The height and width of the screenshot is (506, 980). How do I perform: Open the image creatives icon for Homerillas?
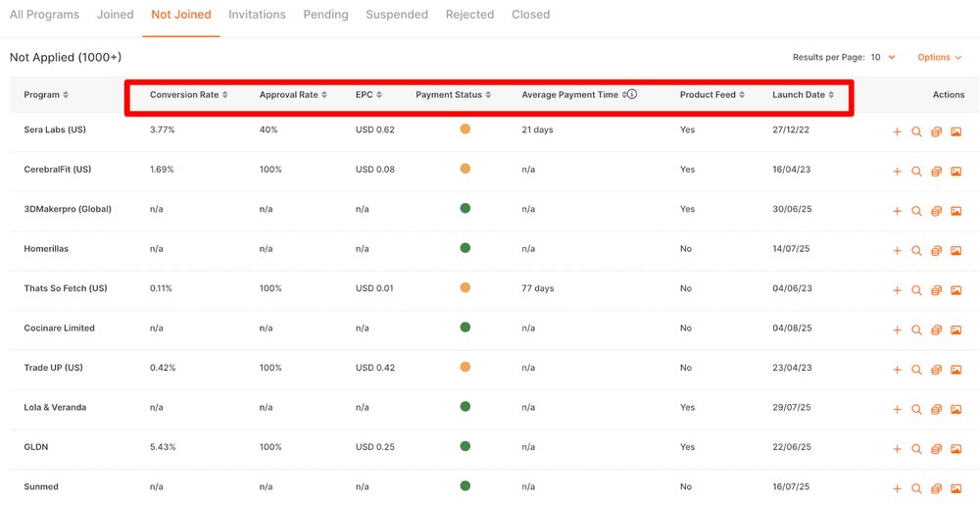(955, 251)
